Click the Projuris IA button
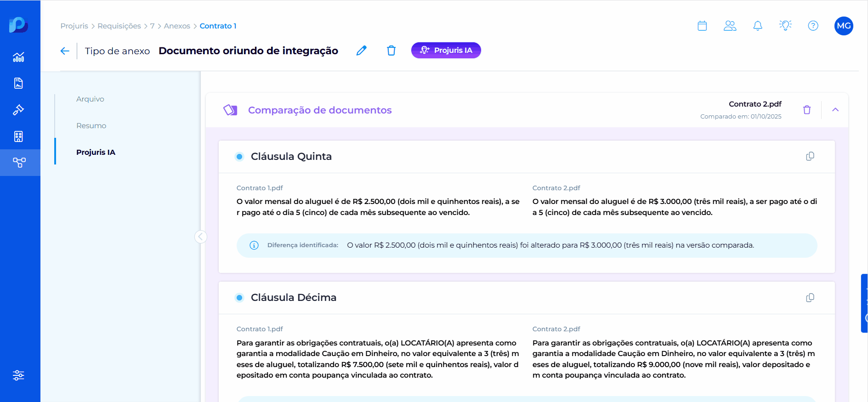 coord(446,50)
